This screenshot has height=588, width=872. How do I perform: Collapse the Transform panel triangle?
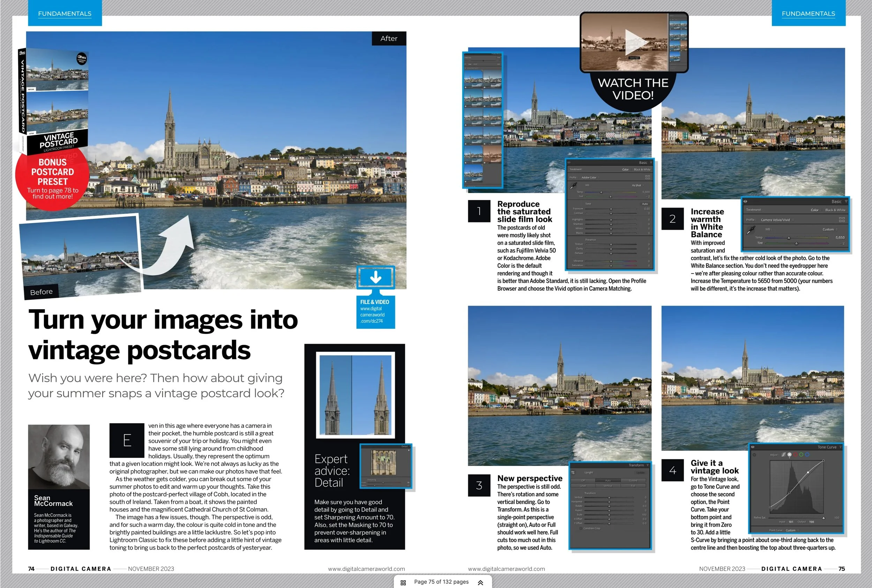(647, 465)
